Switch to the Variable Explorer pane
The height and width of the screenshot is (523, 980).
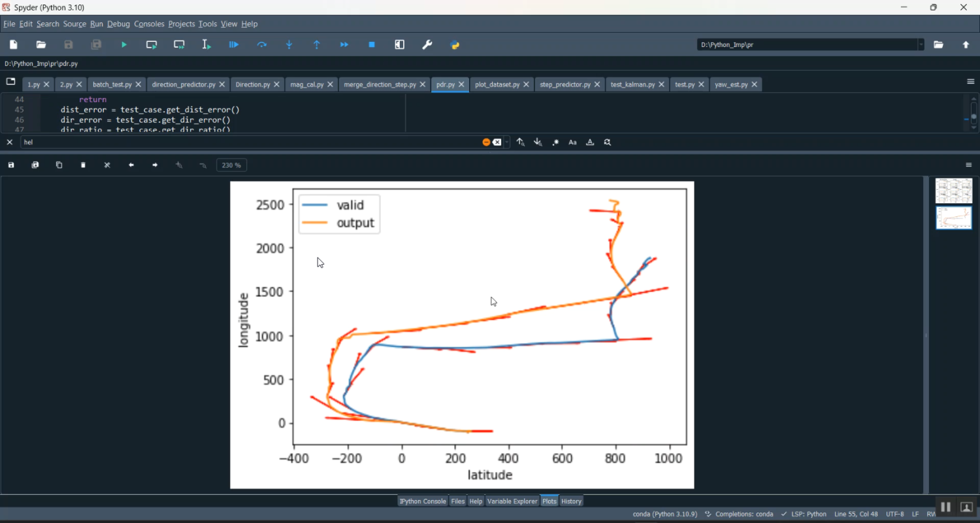click(x=512, y=501)
